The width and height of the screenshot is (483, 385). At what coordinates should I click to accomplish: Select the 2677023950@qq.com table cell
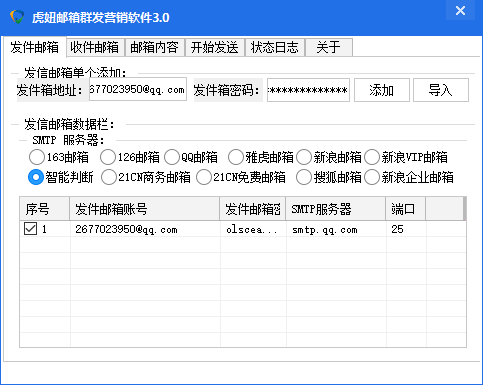coord(145,229)
